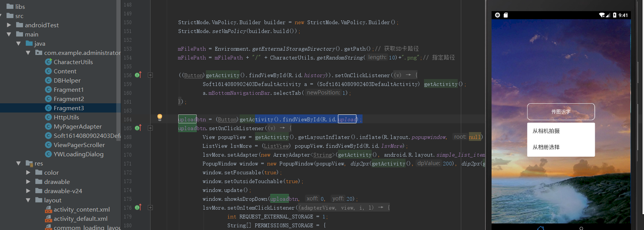Expand the androidTest folder
The width and height of the screenshot is (644, 230).
click(x=9, y=25)
